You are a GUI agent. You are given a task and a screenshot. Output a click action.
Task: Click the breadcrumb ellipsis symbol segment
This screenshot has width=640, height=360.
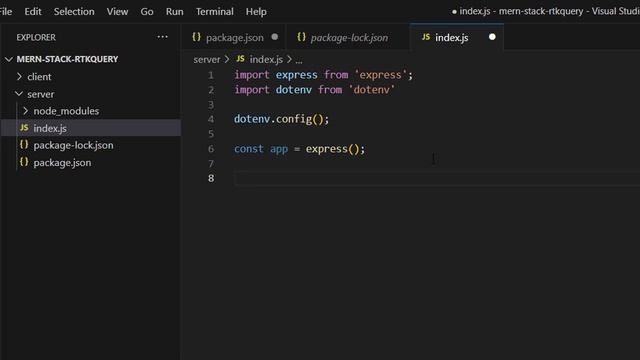pyautogui.click(x=299, y=60)
